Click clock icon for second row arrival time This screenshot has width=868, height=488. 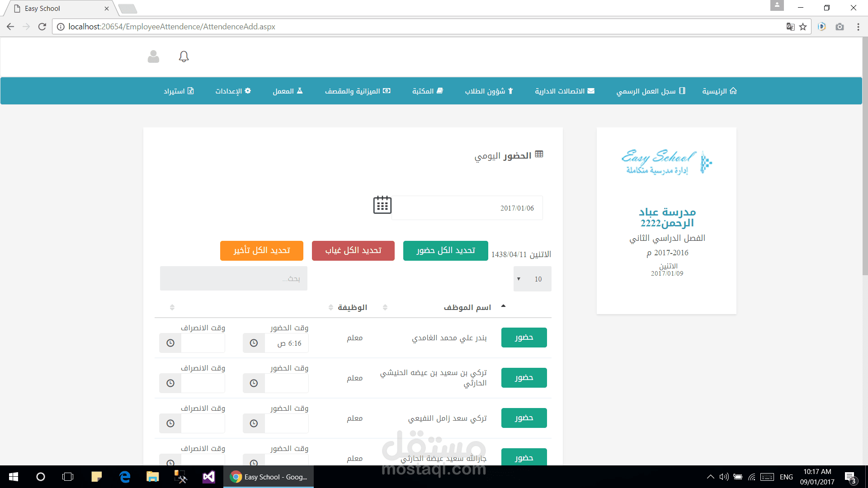[x=254, y=384]
